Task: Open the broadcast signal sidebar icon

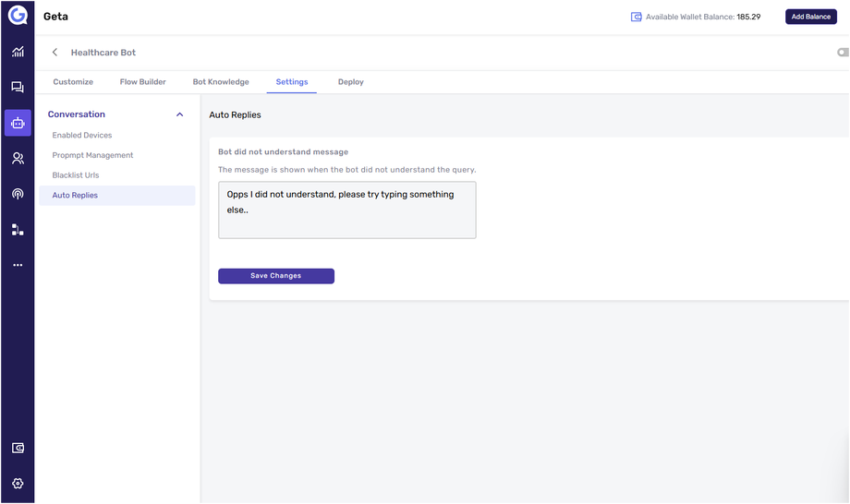Action: [x=18, y=194]
